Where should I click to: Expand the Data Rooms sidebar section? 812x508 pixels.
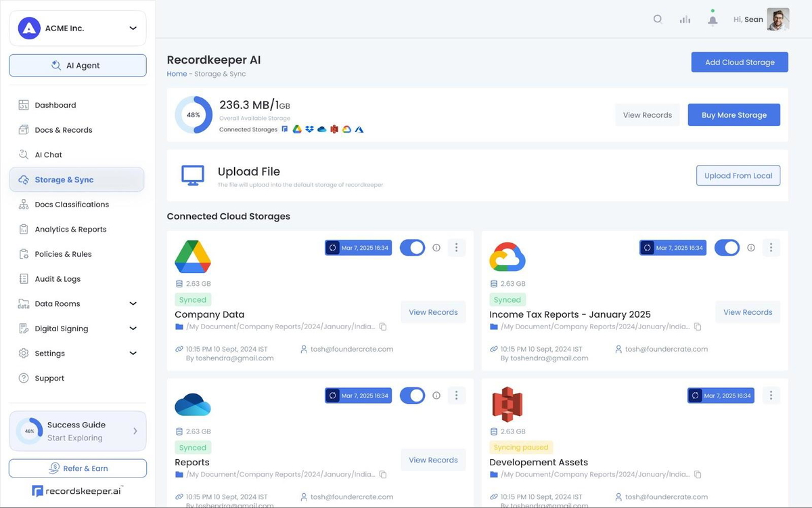pos(133,304)
